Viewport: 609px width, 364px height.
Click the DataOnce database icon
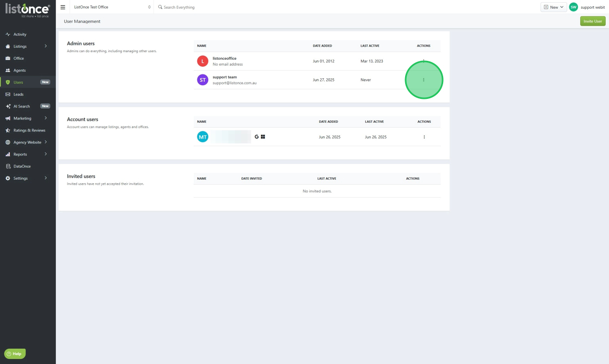click(8, 166)
